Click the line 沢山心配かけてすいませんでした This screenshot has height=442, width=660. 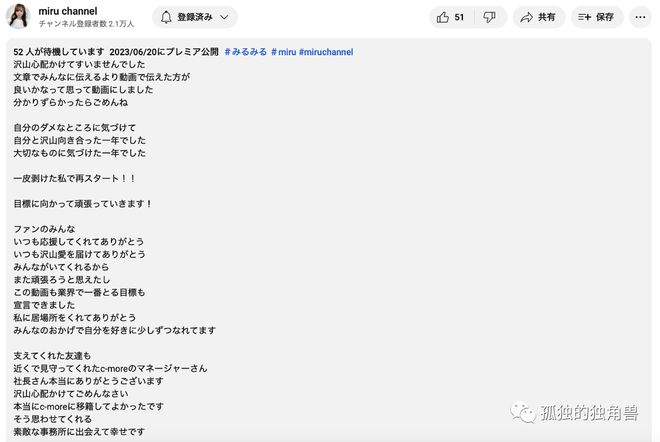(79, 64)
